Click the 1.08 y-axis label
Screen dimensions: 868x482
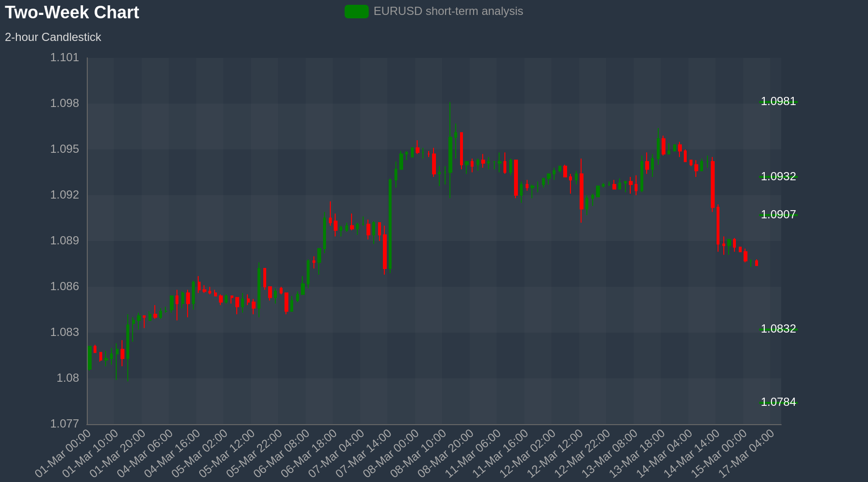68,378
